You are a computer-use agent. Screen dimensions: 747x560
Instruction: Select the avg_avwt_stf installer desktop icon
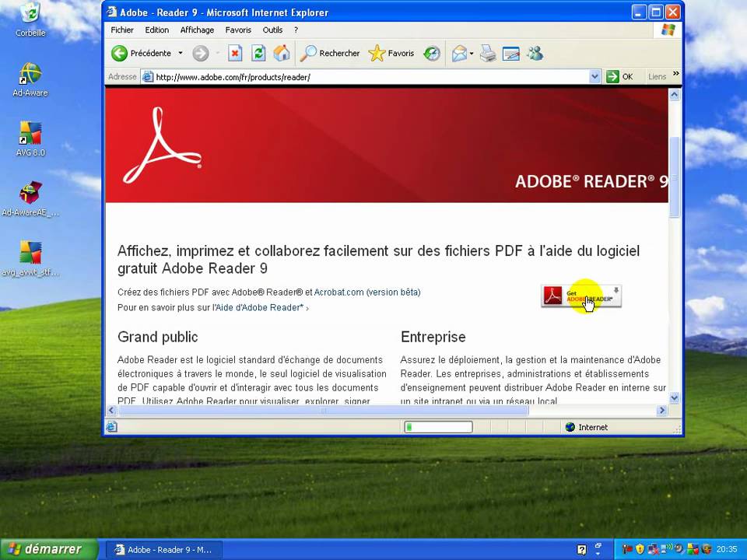30,259
